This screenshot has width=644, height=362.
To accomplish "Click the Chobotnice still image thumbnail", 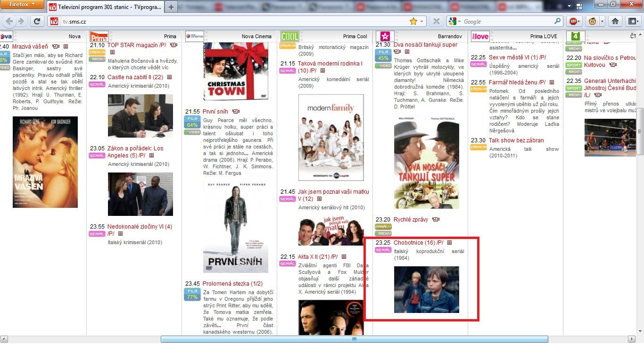I will click(426, 289).
